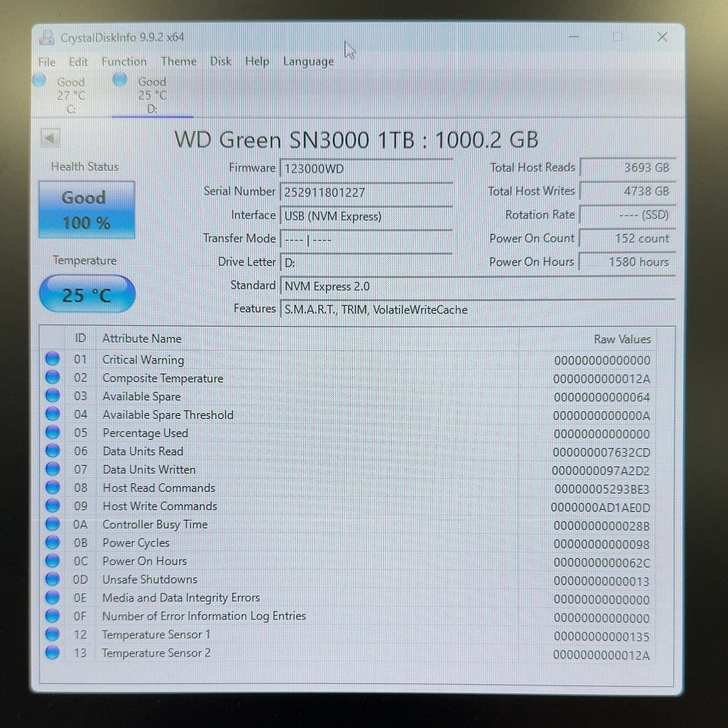Click the Drive Letter field D:
Viewport: 728px width, 728px height.
(x=366, y=263)
